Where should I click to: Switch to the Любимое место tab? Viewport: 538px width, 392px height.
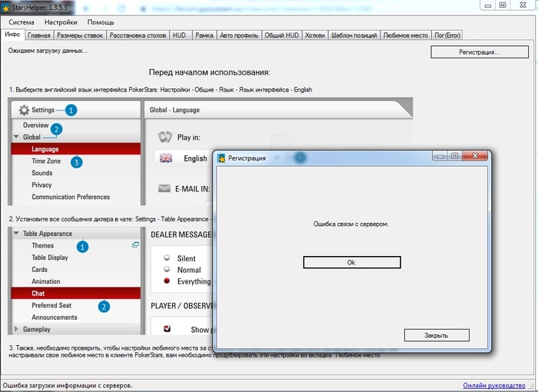pos(406,35)
